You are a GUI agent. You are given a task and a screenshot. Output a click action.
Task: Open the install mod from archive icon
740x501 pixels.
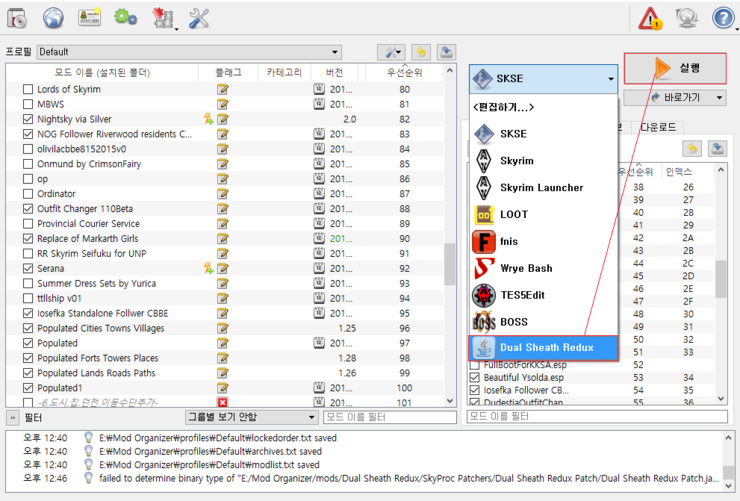[17, 19]
